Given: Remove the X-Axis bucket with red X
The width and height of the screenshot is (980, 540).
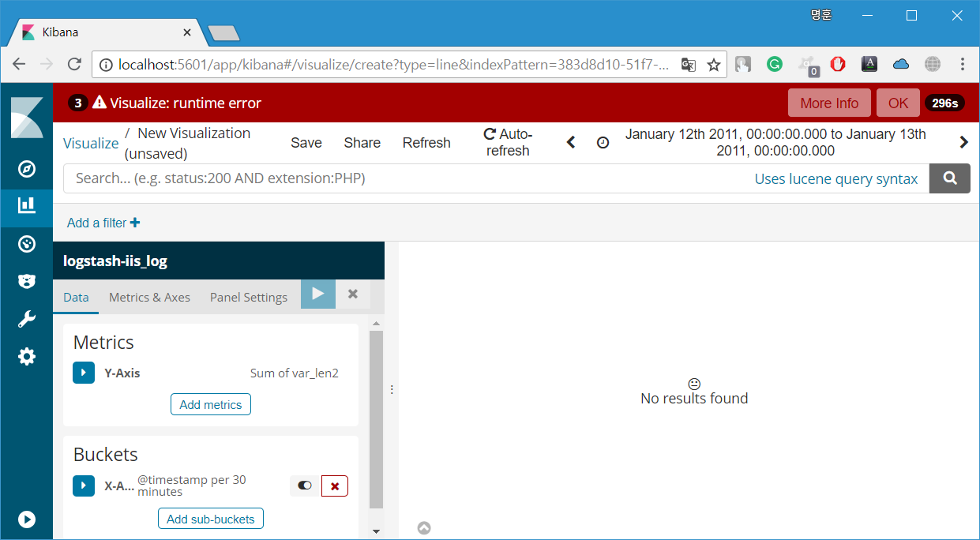Looking at the screenshot, I should pyautogui.click(x=334, y=486).
